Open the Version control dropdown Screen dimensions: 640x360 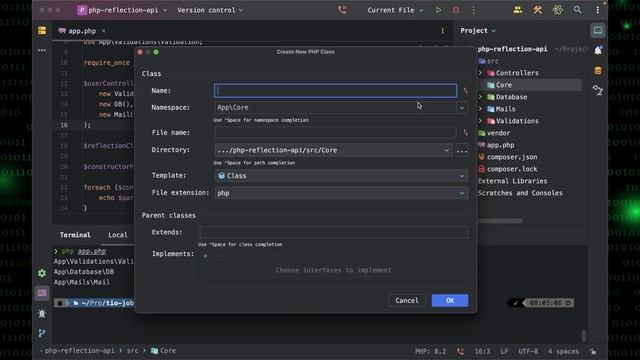(210, 10)
